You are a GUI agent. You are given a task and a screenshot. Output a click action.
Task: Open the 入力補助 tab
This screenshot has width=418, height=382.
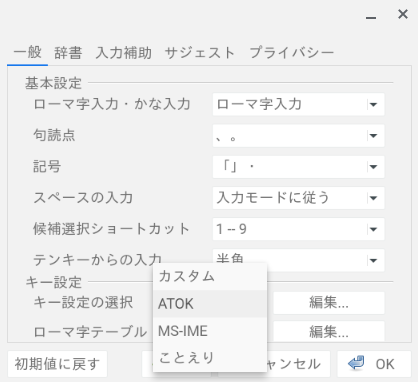coord(123,53)
